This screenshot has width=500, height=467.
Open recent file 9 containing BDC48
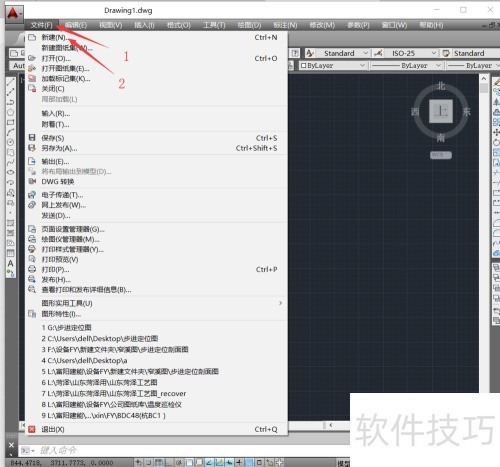click(x=156, y=415)
